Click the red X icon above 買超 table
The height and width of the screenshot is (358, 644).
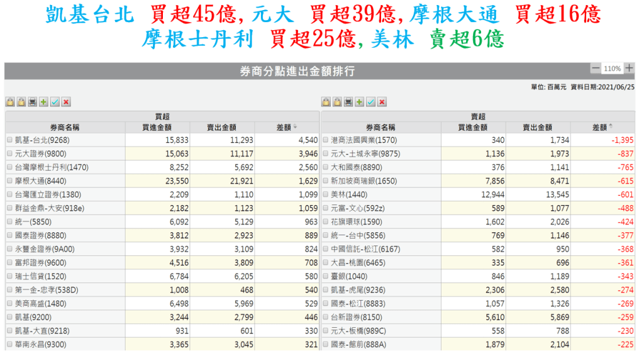coord(66,102)
